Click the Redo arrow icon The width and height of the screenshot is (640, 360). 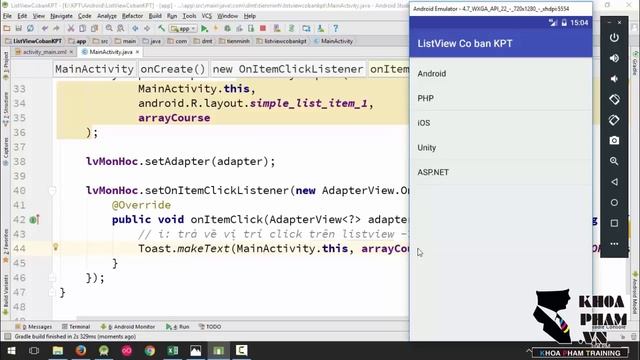56,29
